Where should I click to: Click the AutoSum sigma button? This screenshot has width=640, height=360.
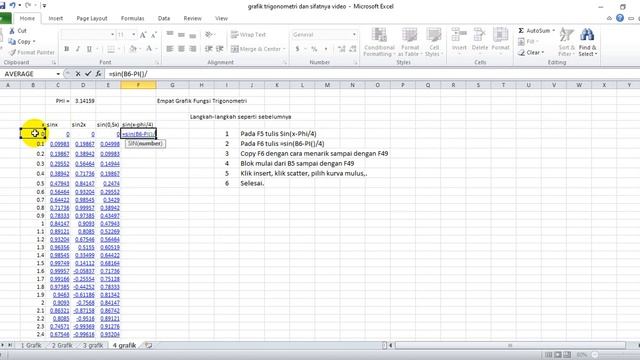[x=533, y=31]
